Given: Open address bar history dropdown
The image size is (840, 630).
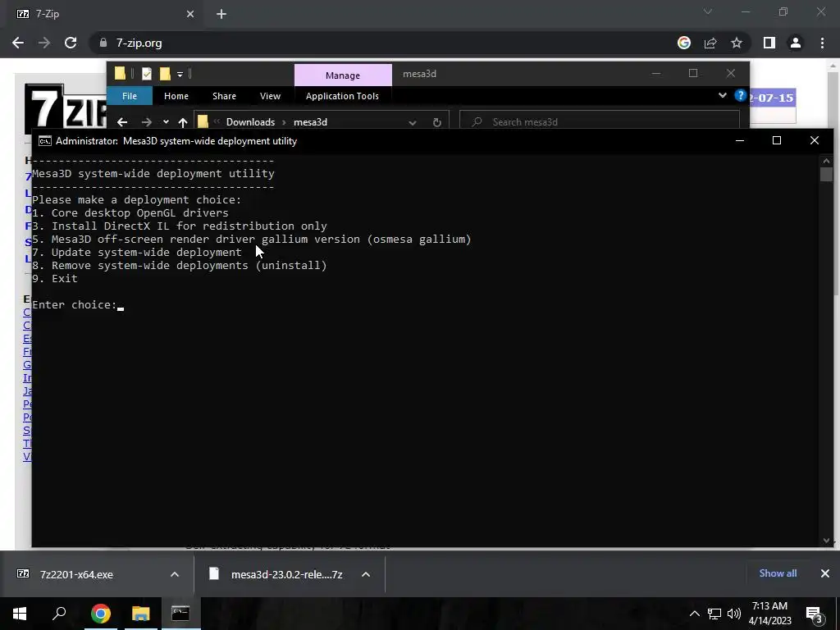Looking at the screenshot, I should [413, 122].
